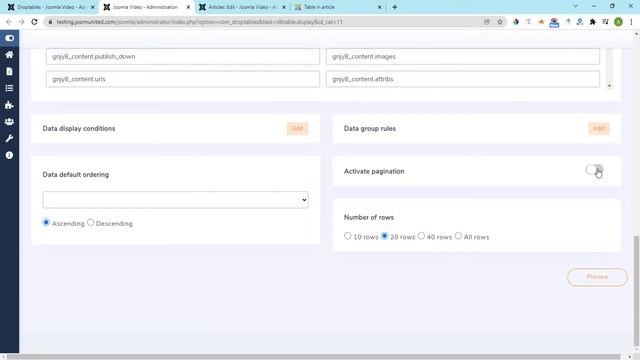Toggle the Joomla sidebar menu switch
This screenshot has height=360, width=640.
click(x=9, y=38)
